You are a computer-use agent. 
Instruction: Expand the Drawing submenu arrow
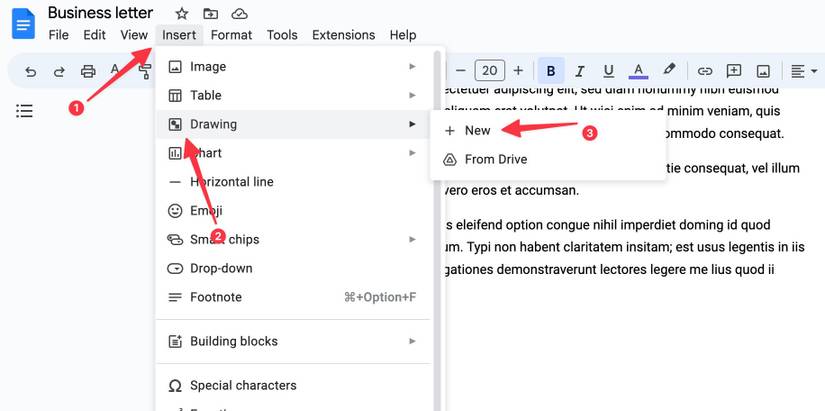pyautogui.click(x=412, y=124)
